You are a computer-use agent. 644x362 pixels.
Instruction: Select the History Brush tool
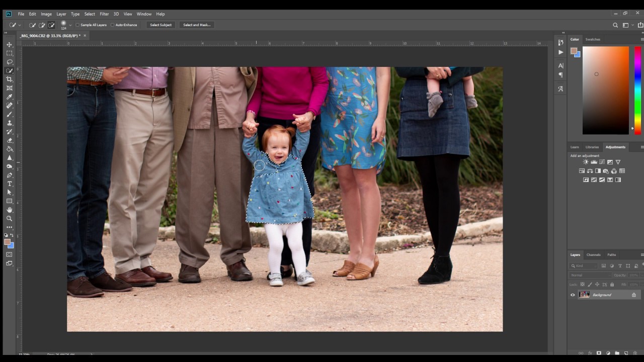(x=10, y=132)
